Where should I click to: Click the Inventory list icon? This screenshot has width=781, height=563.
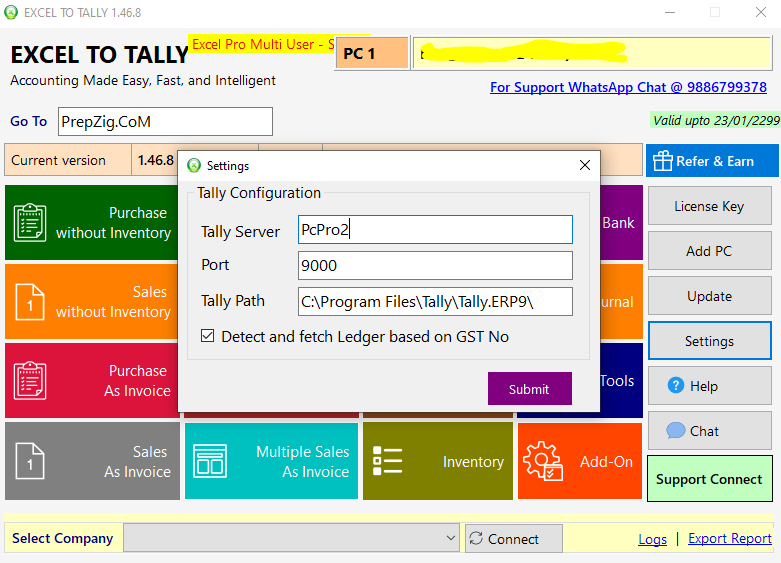click(388, 460)
